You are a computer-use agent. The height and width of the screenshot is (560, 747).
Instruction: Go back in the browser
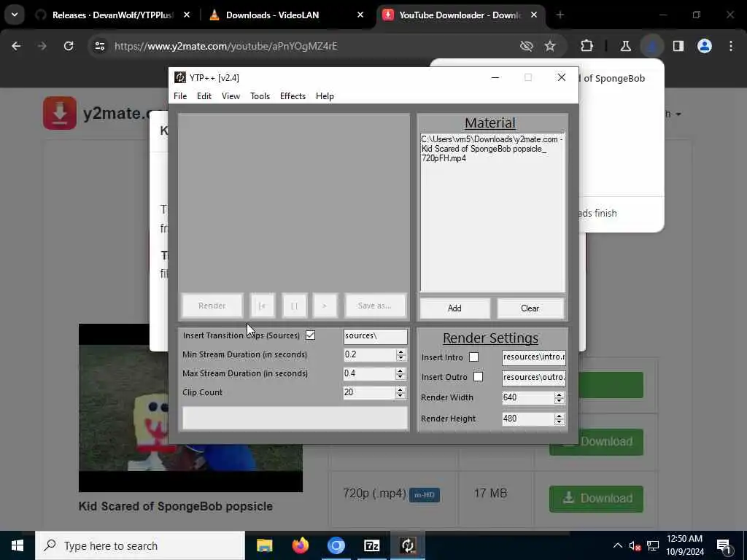pyautogui.click(x=16, y=46)
